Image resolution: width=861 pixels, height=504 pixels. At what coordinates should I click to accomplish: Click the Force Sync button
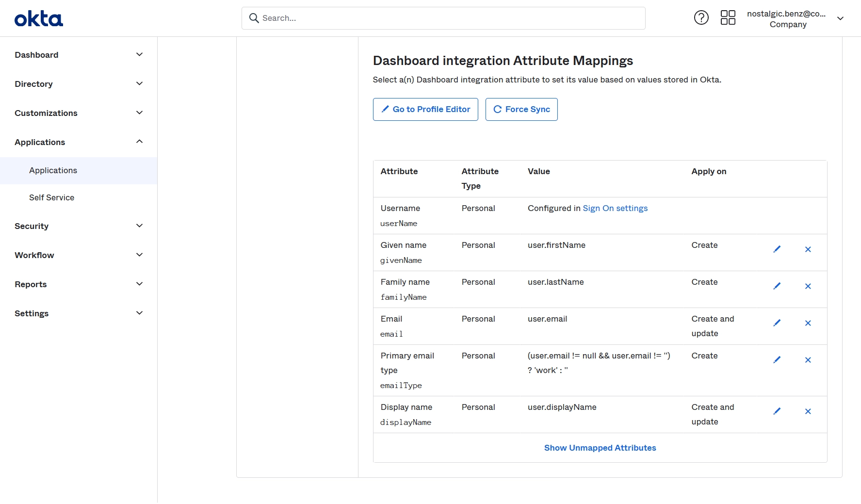click(521, 109)
